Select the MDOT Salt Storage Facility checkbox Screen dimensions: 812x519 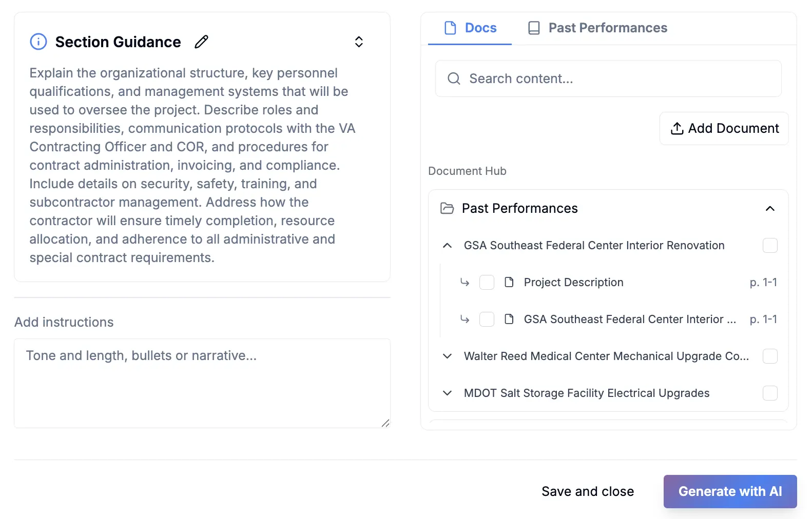pos(770,393)
